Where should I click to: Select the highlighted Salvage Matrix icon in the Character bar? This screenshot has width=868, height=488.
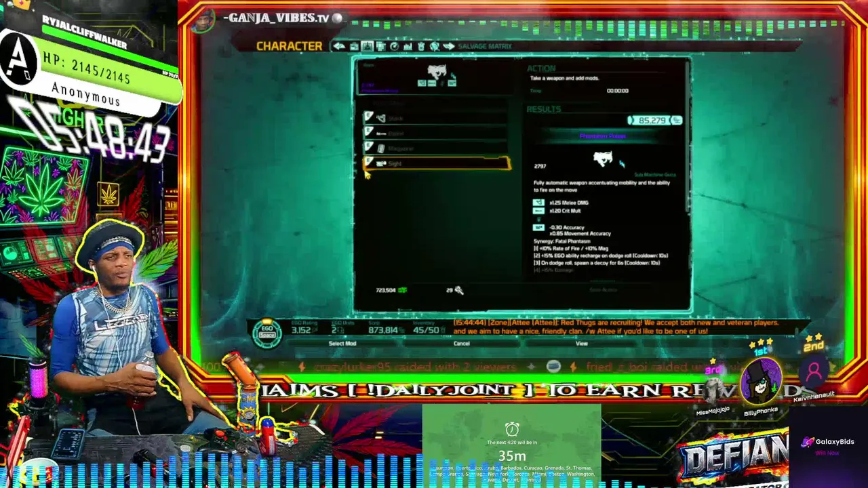pyautogui.click(x=367, y=46)
